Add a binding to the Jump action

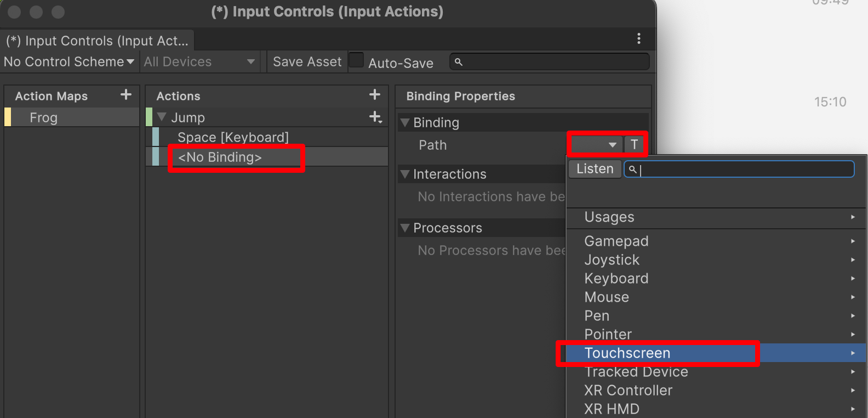click(x=375, y=117)
